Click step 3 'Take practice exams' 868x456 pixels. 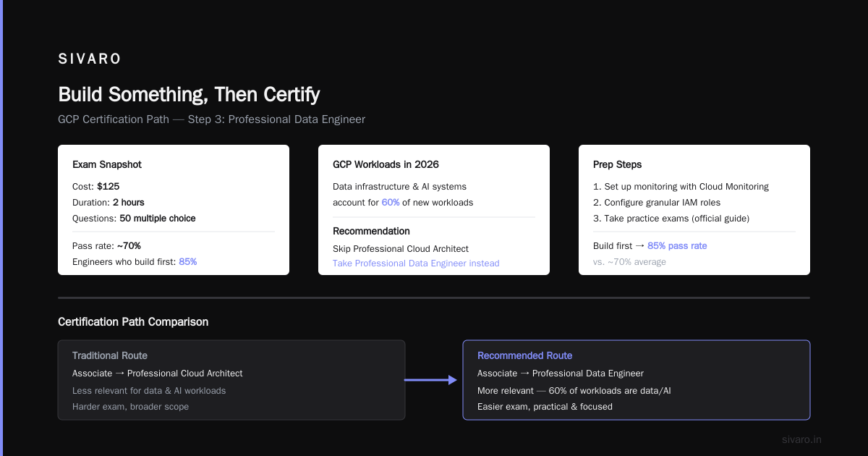tap(671, 218)
